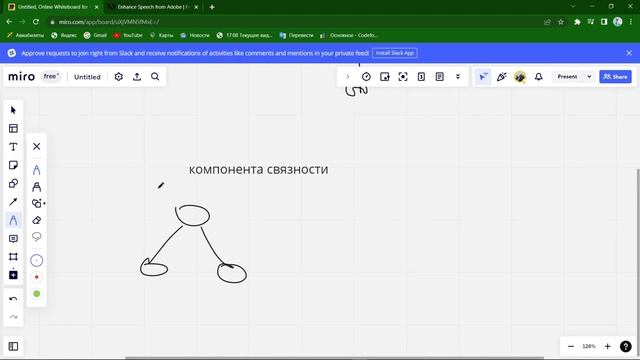Collapse the apps toolbar with chevron
The height and width of the screenshot is (360, 640).
coord(348,77)
